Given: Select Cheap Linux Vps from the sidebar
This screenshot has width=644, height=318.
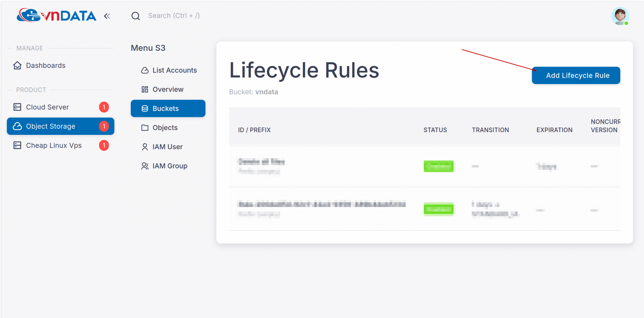Looking at the screenshot, I should (54, 145).
